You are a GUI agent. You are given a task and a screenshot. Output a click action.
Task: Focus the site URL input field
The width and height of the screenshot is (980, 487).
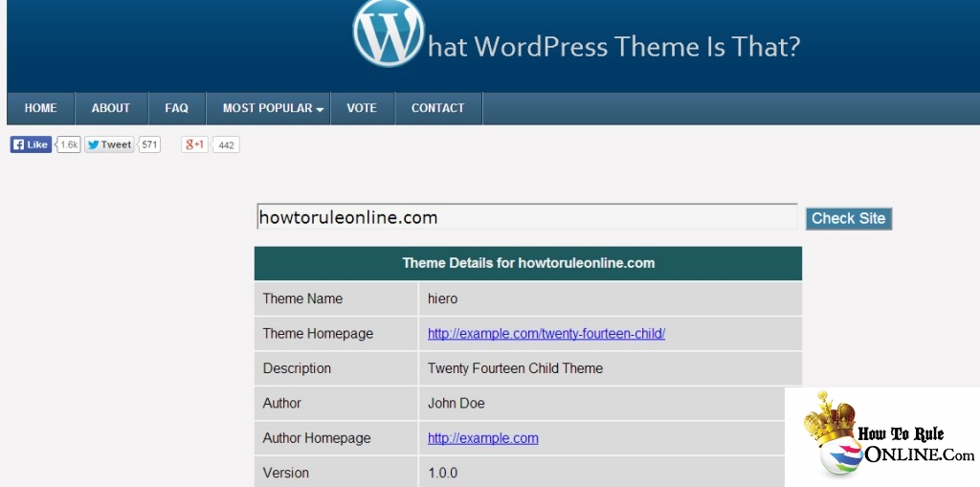coord(527,217)
